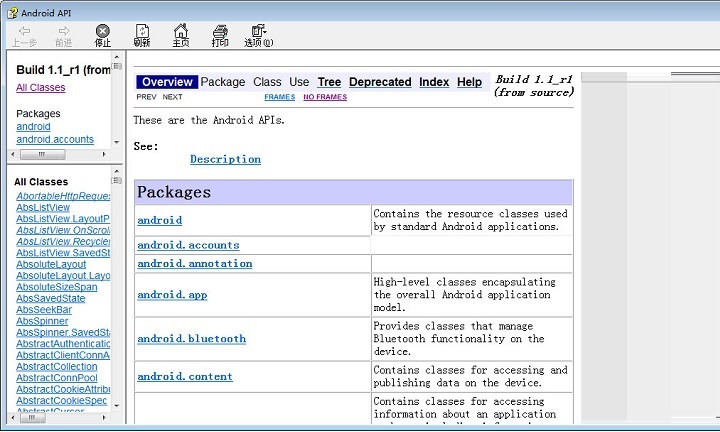Screen dimensions: 720x432
Task: Click classes frame scroll-down arrow
Action: [117, 406]
